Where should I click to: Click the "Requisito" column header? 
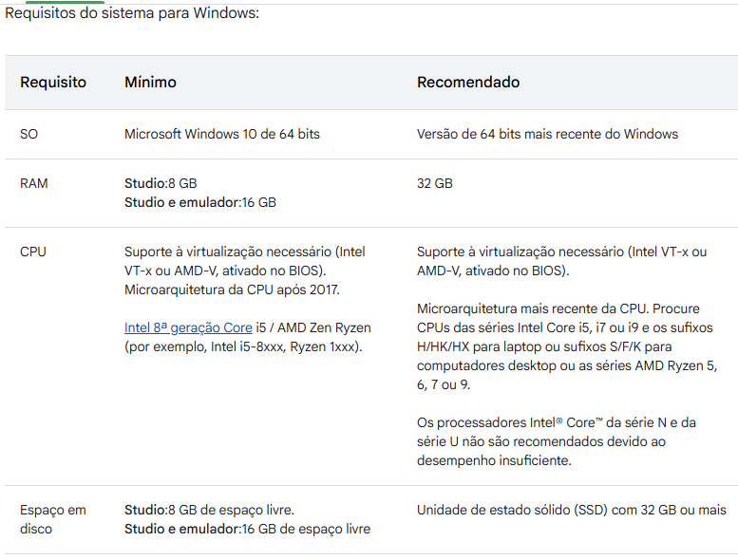point(53,83)
